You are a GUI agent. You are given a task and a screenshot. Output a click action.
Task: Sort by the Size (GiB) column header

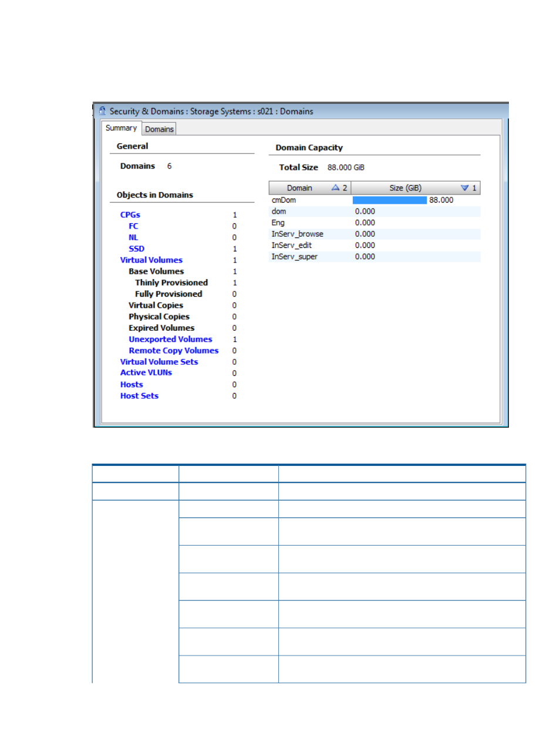(416, 188)
